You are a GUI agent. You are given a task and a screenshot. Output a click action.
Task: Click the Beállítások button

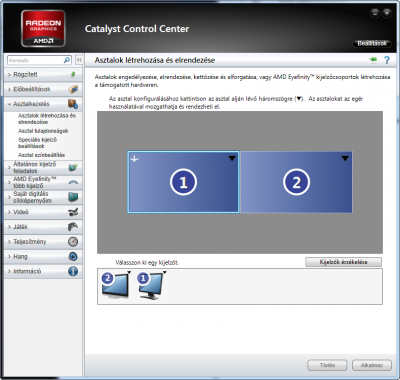click(372, 44)
